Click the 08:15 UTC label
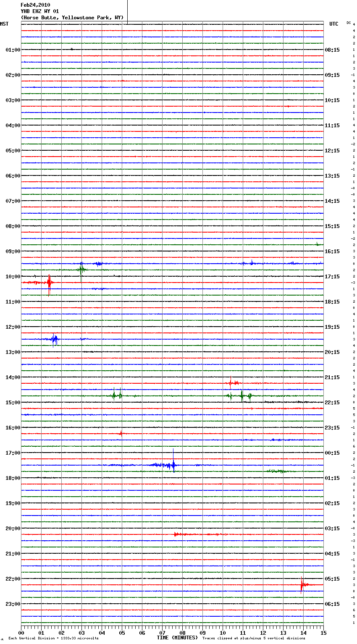This screenshot has height=644, width=357. [332, 50]
